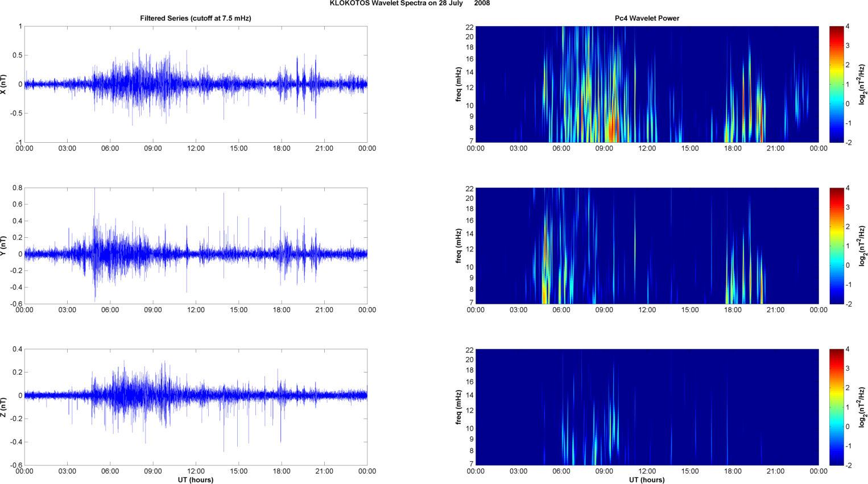Select "freq (mHz)" label of the top spectrogram

(x=458, y=84)
